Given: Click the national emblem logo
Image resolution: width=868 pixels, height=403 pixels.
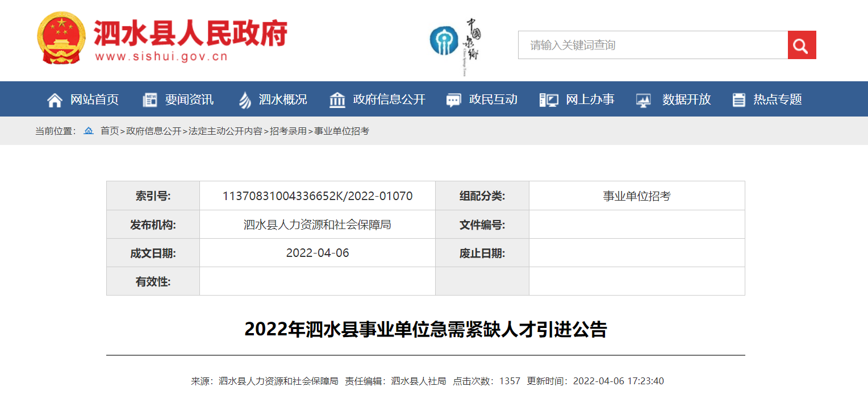Looking at the screenshot, I should [61, 39].
